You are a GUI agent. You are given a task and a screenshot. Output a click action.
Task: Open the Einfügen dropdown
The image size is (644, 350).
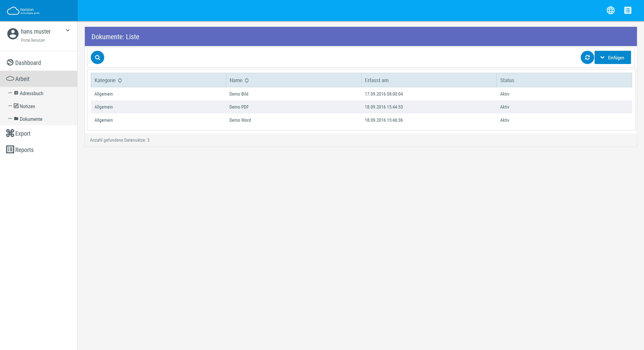coord(602,57)
